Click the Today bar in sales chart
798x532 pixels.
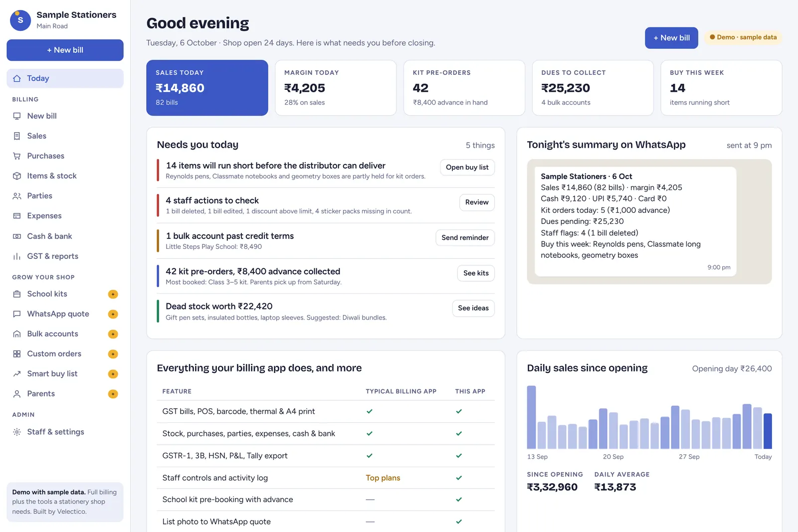(768, 431)
